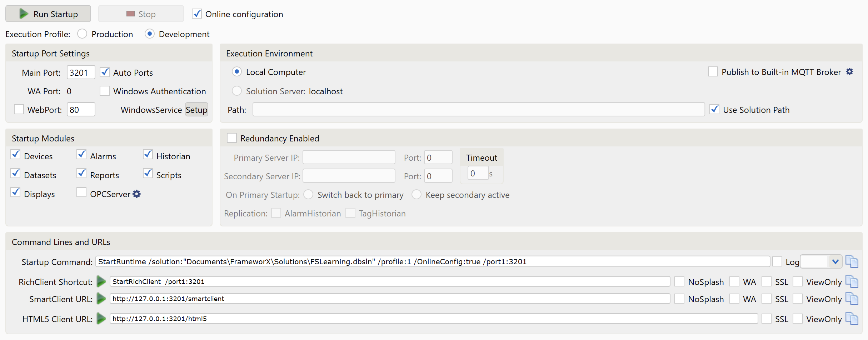Launch RichClient with the green play arrow
This screenshot has height=340, width=868.
coord(101,282)
